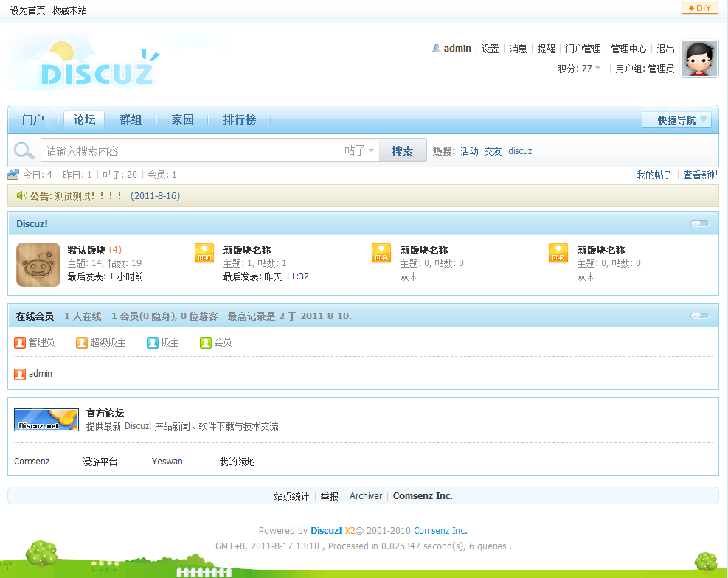
Task: Click the Comsenz friend link
Action: coord(32,462)
